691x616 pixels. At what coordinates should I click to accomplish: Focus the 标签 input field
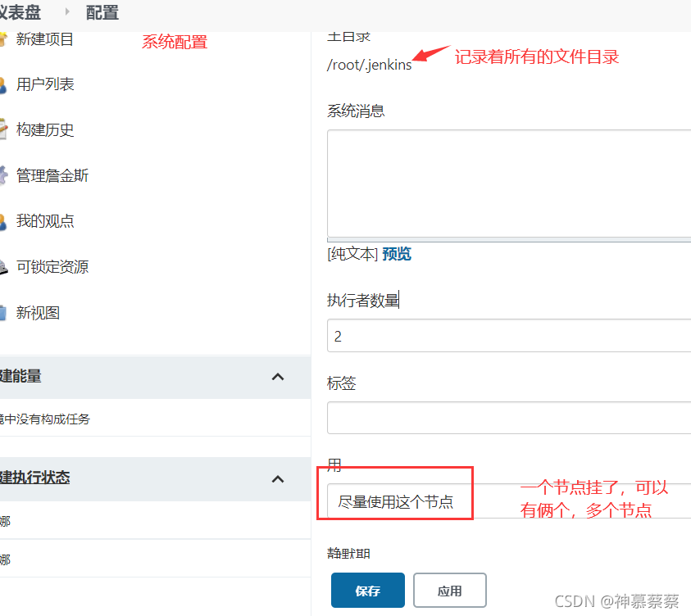click(x=509, y=418)
